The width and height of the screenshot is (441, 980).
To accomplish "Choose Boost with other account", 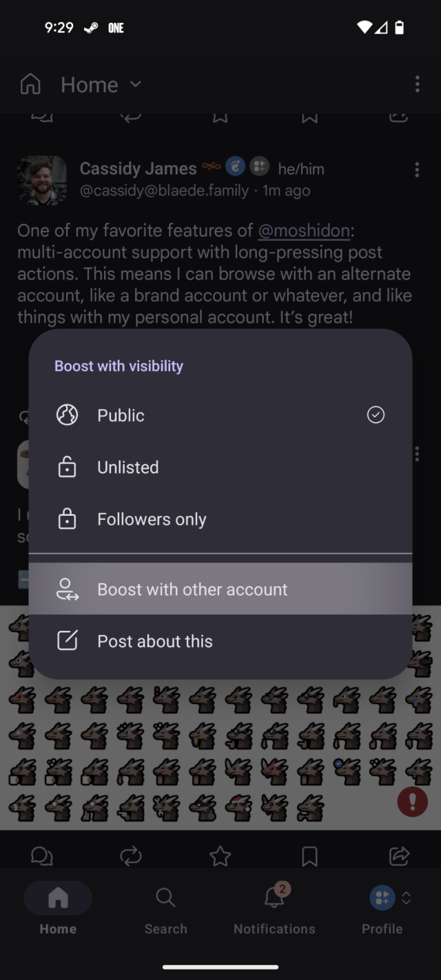I will (x=192, y=589).
